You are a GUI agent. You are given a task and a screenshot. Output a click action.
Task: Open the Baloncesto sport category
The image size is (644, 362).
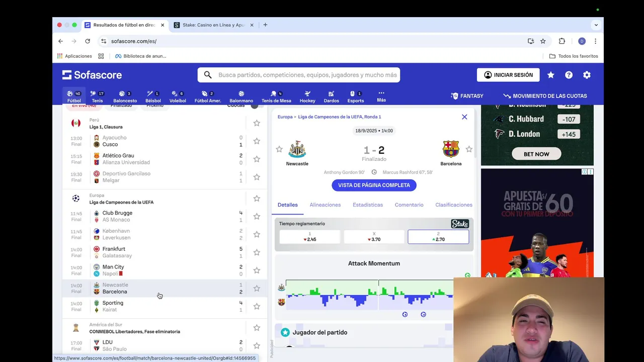125,97
